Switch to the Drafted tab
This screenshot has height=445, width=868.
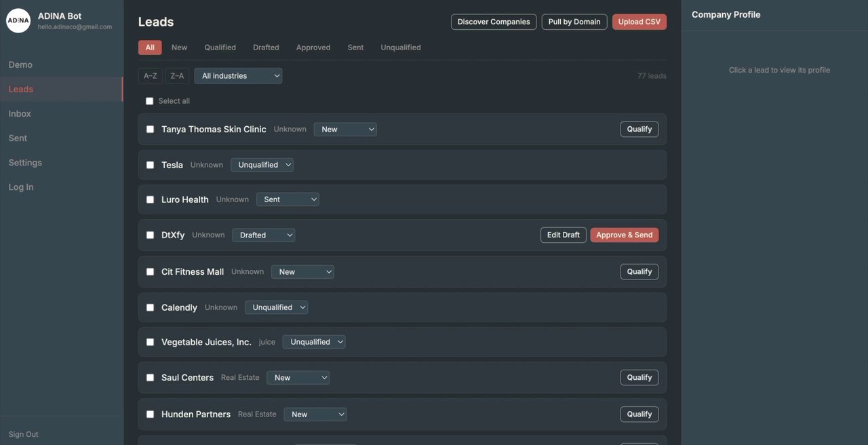point(266,47)
